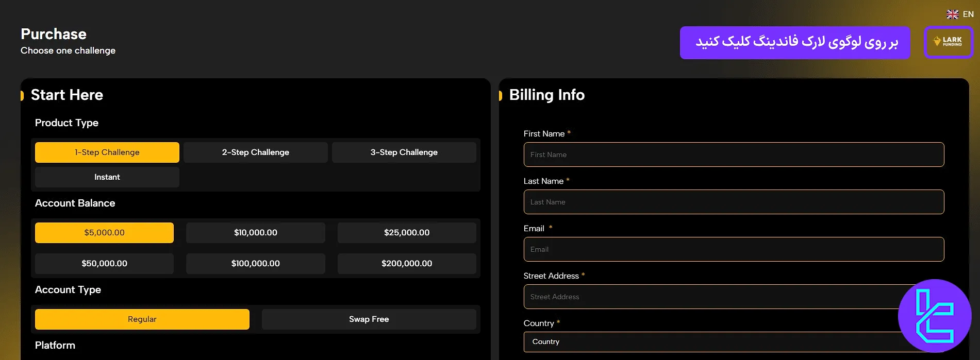
Task: Focus the Email input field
Action: (734, 249)
